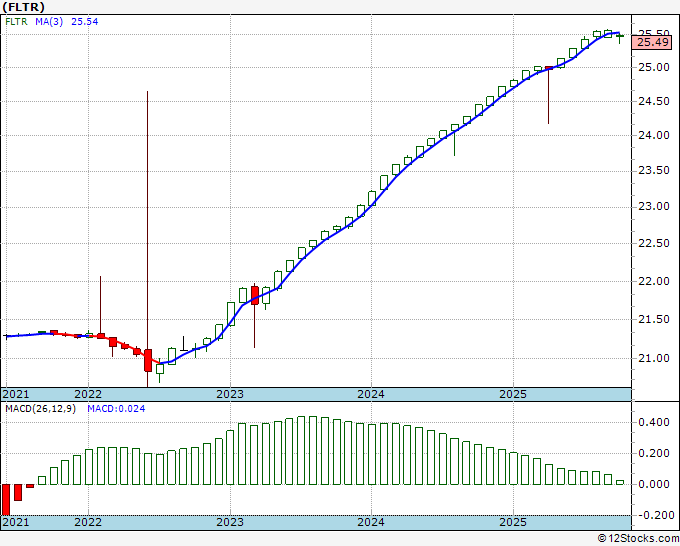Click the large red candle in early 2023
The image size is (680, 546).
pos(254,295)
